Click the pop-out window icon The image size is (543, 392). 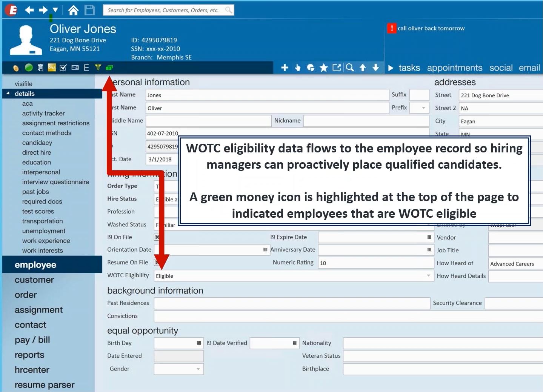pos(337,67)
